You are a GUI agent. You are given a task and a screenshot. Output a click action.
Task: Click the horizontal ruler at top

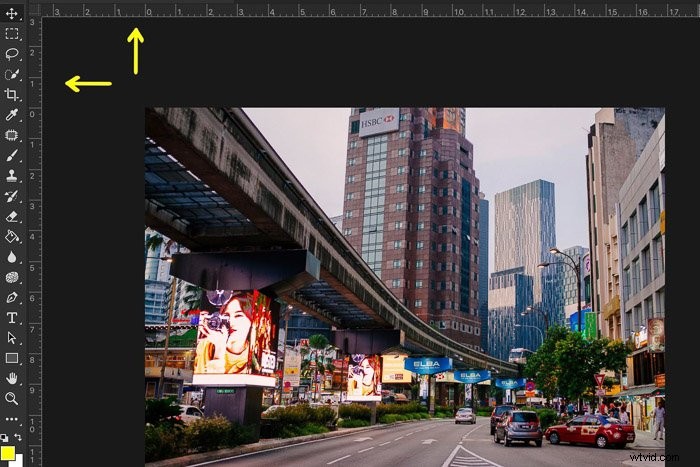tap(371, 10)
